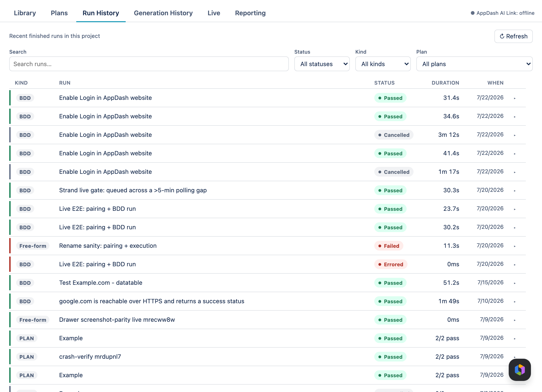Expand the cancelled 3m 12s run row
This screenshot has width=542, height=392.
(x=515, y=135)
